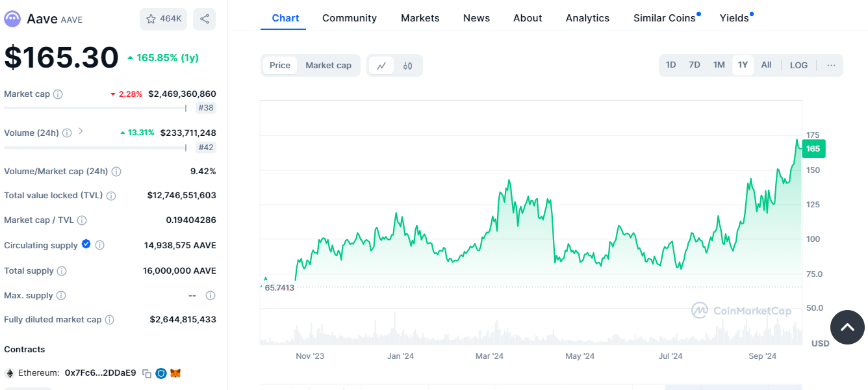868x390 pixels.
Task: Select Price chart toggle
Action: (x=280, y=65)
